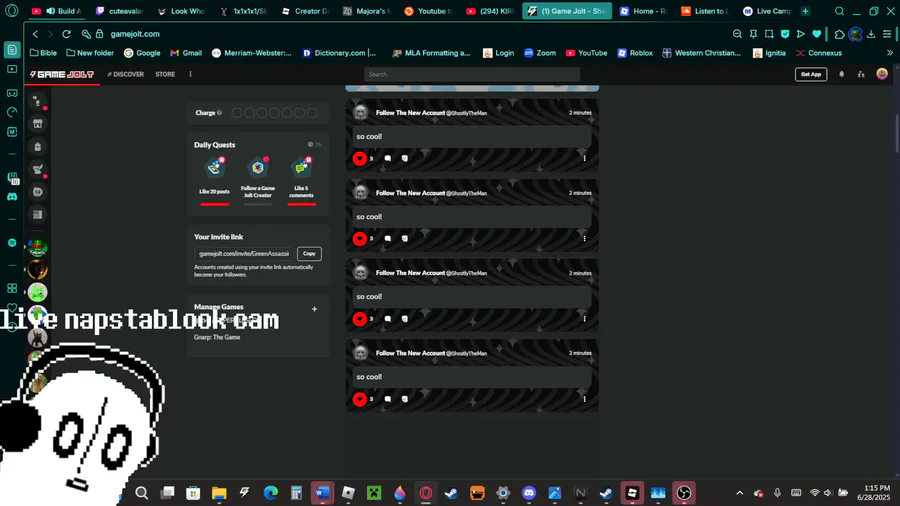The height and width of the screenshot is (506, 900).
Task: Open Opera easy setup menu
Action: coord(887,34)
